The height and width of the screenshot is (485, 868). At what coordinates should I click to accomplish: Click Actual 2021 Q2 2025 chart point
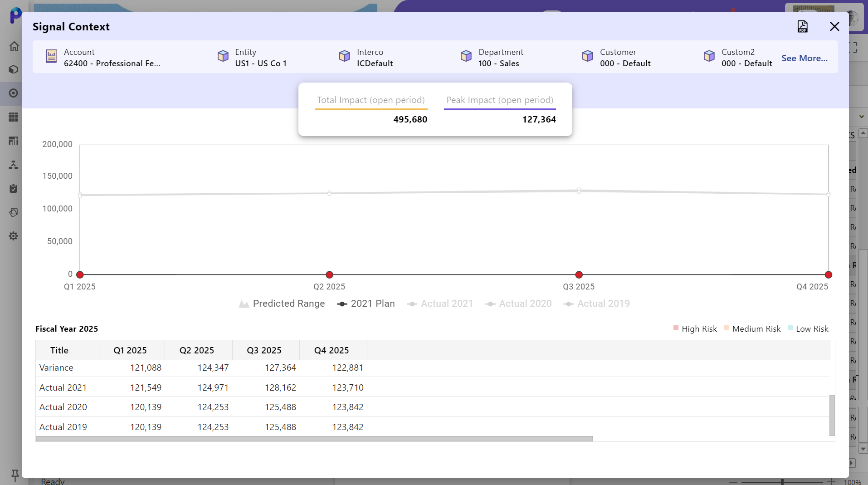tap(330, 193)
